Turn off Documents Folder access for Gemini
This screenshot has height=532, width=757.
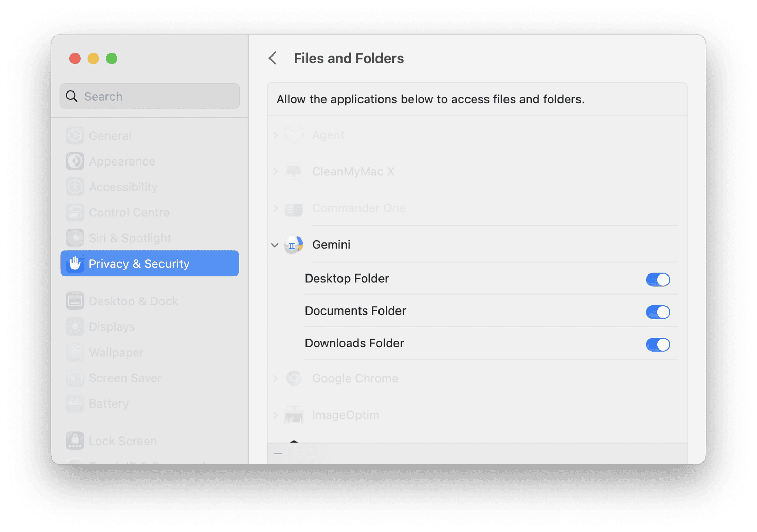[658, 312]
